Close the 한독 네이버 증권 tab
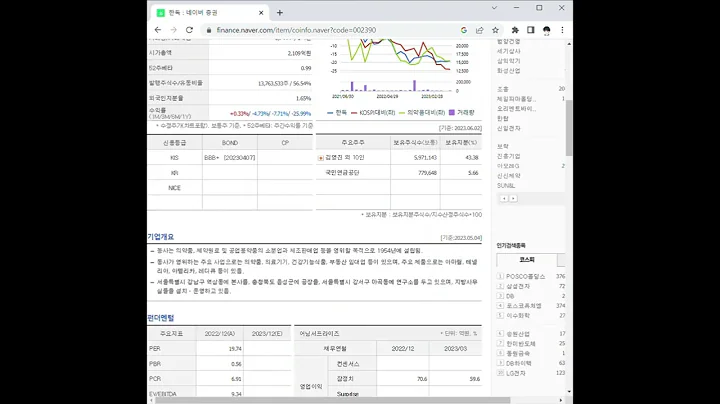This screenshot has height=404, width=720. [261, 13]
